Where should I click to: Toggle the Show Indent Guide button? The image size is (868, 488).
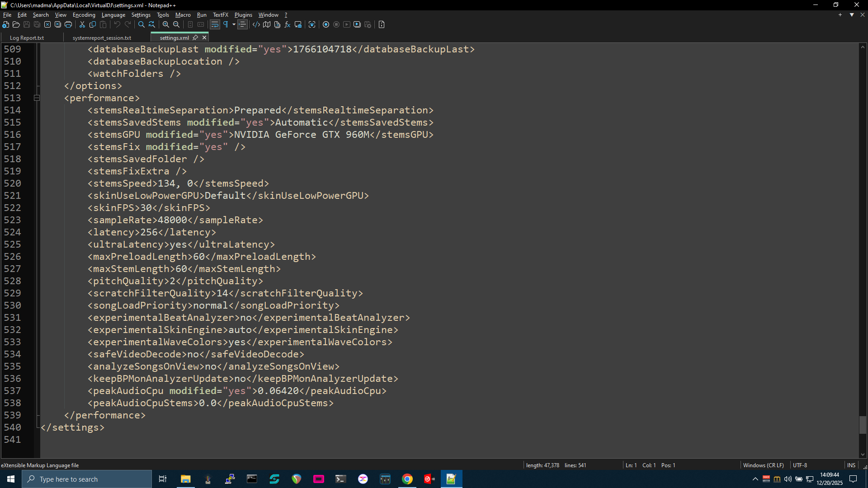point(243,24)
